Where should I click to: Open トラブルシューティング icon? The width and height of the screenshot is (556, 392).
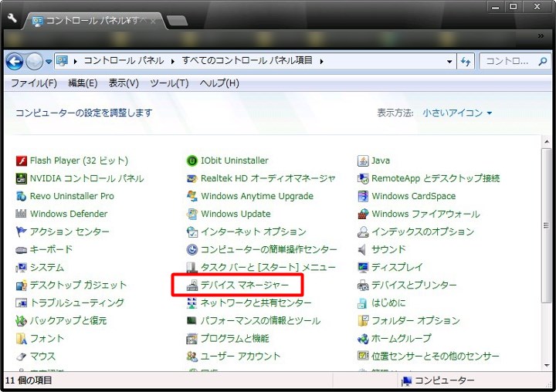point(22,303)
